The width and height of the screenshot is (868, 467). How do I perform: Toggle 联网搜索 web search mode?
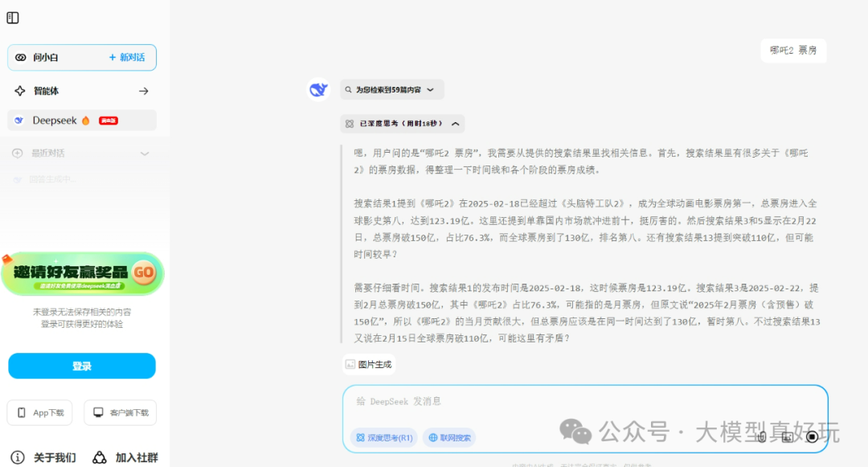tap(449, 438)
